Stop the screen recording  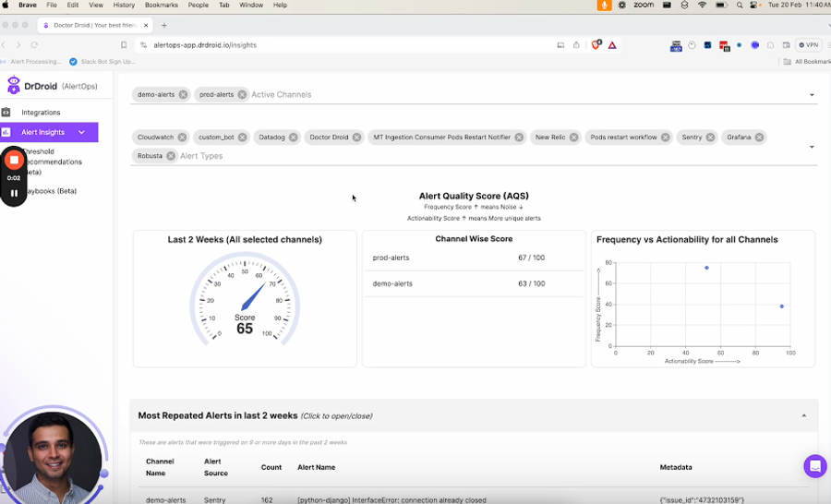14,160
